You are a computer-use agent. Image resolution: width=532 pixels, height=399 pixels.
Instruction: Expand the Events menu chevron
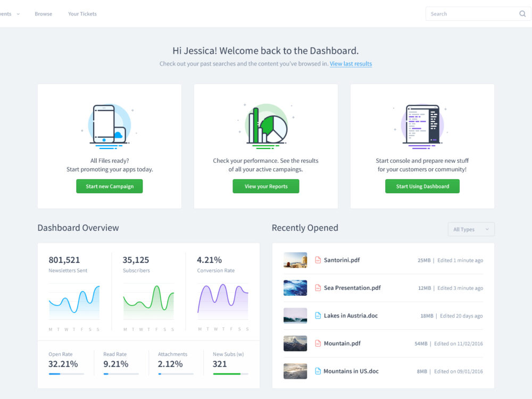(18, 14)
